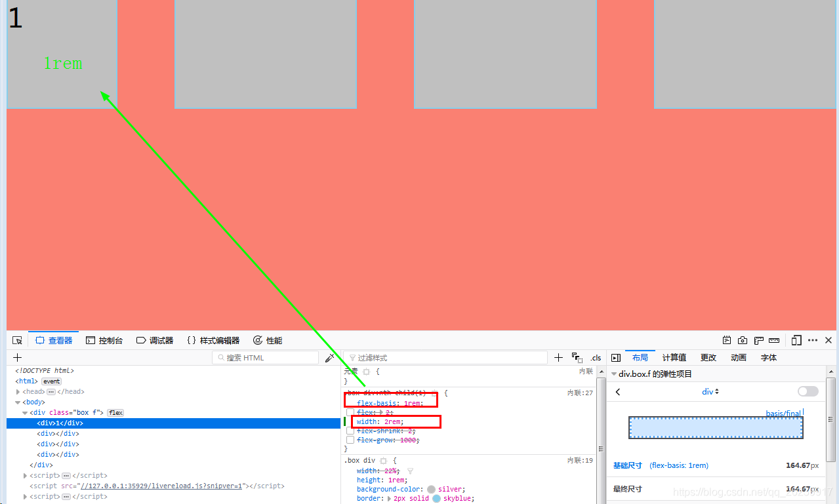Open the div flex item dropdown
The image size is (839, 504).
coord(710,391)
